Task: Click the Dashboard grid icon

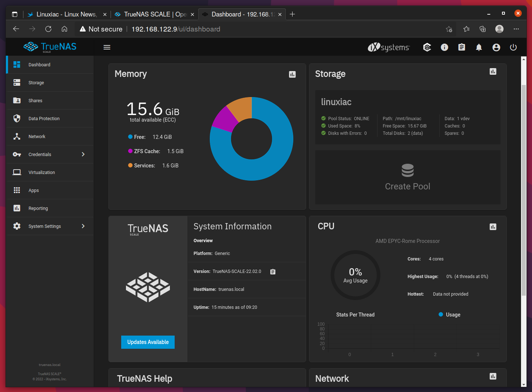Action: (17, 64)
